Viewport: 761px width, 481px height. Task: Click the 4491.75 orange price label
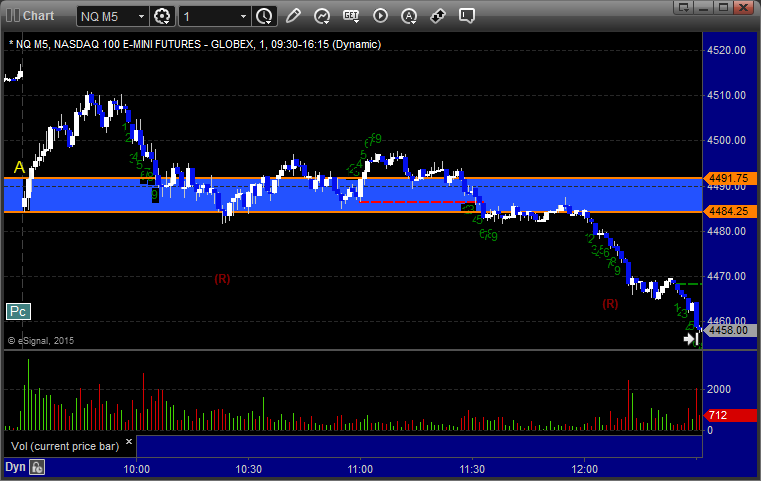click(729, 178)
